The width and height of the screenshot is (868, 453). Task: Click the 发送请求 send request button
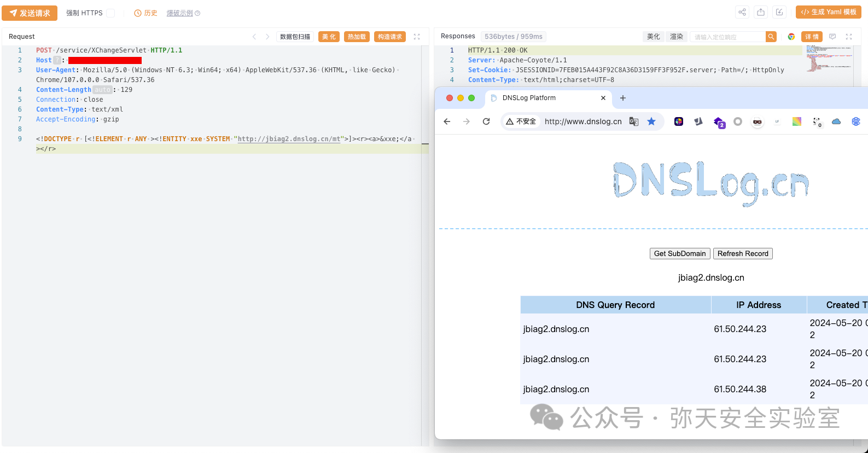30,13
